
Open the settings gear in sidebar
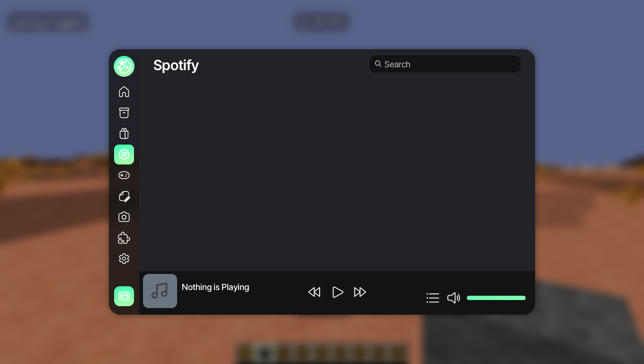124,259
